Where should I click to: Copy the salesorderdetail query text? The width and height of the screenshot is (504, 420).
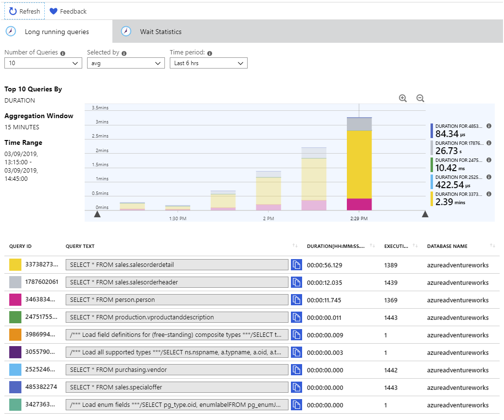click(296, 265)
